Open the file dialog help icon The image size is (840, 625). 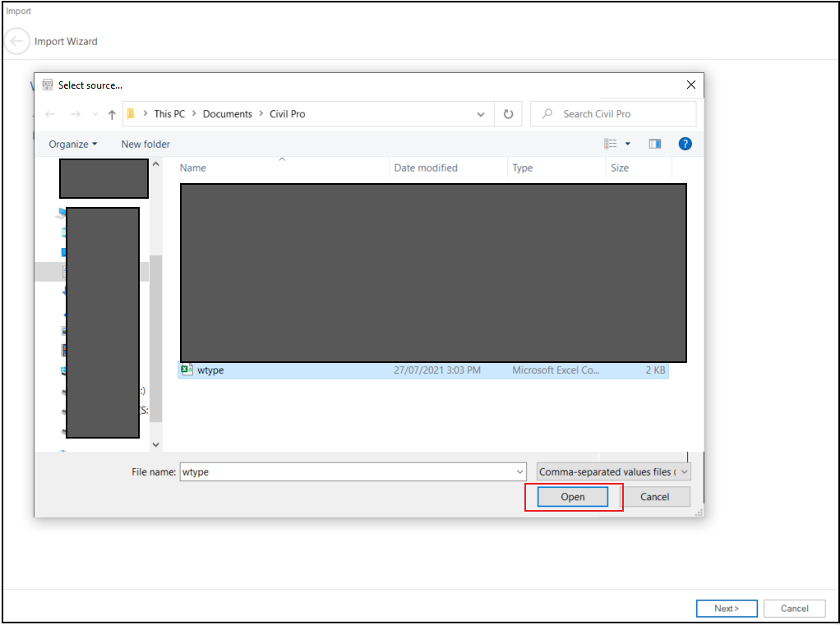point(685,144)
